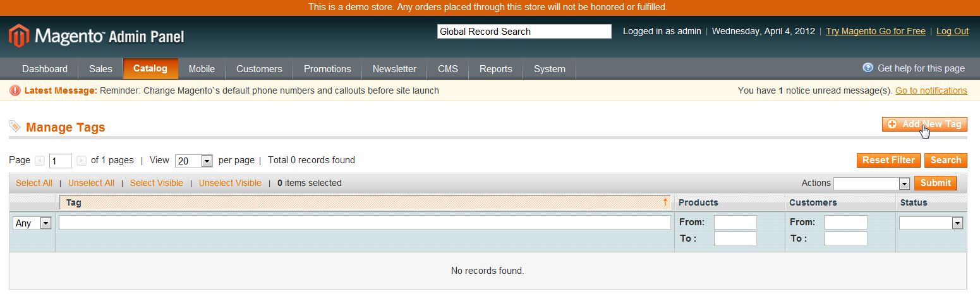Click the Log Out link
Image resolution: width=980 pixels, height=303 pixels.
pyautogui.click(x=952, y=31)
